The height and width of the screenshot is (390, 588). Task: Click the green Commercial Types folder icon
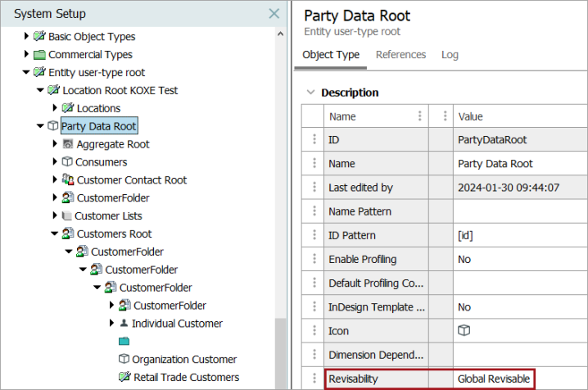tap(39, 55)
